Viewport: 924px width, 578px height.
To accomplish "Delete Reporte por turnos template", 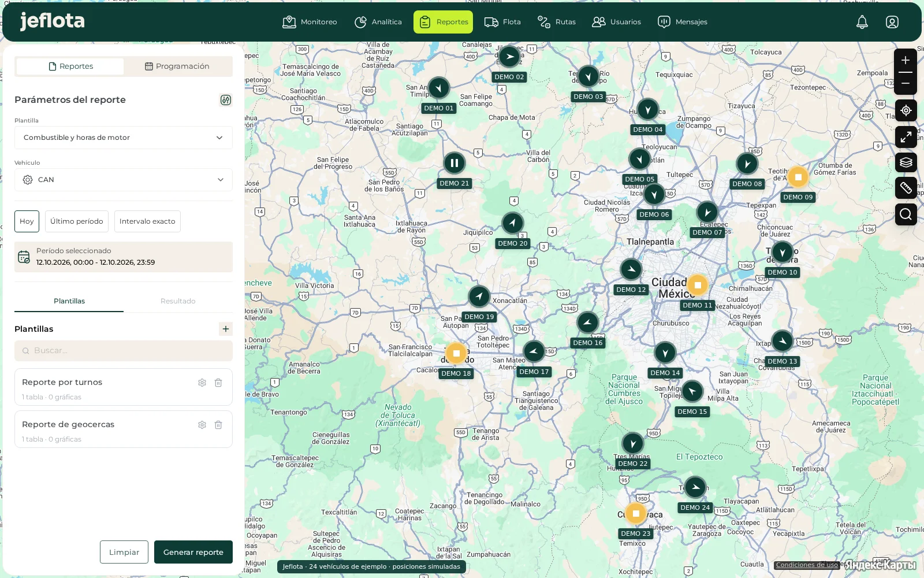I will coord(218,383).
